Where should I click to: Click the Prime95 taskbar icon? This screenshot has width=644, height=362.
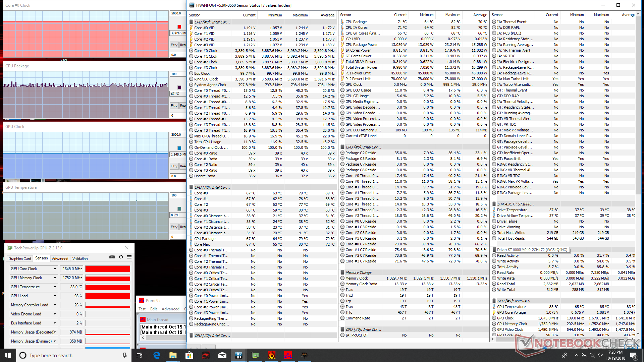pos(288,355)
